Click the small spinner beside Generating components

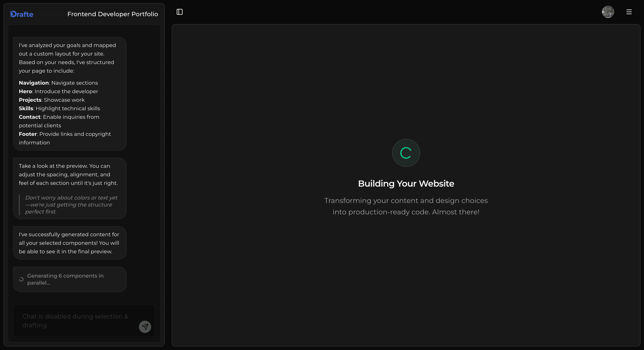click(x=21, y=279)
